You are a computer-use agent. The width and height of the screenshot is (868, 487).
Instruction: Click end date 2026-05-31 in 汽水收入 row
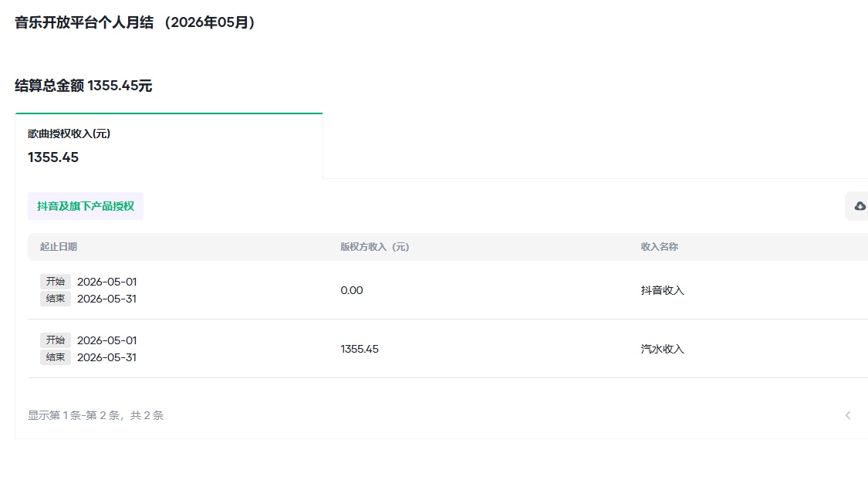[106, 357]
